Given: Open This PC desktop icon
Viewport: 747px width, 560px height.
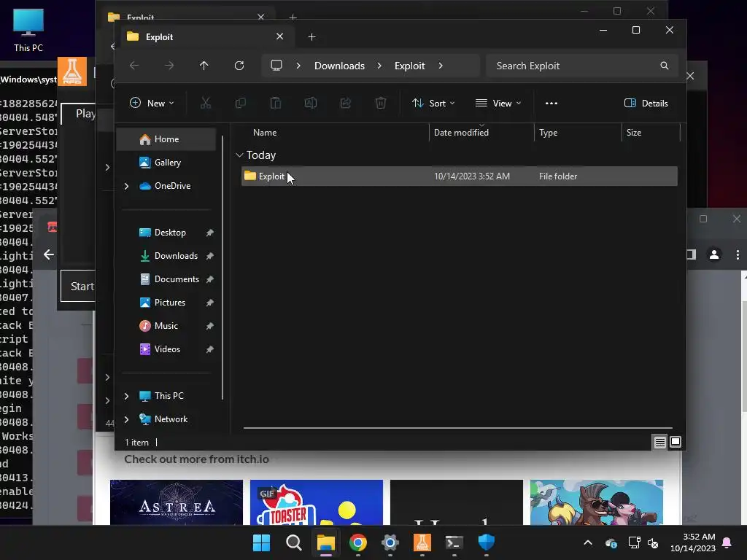Looking at the screenshot, I should pyautogui.click(x=28, y=29).
